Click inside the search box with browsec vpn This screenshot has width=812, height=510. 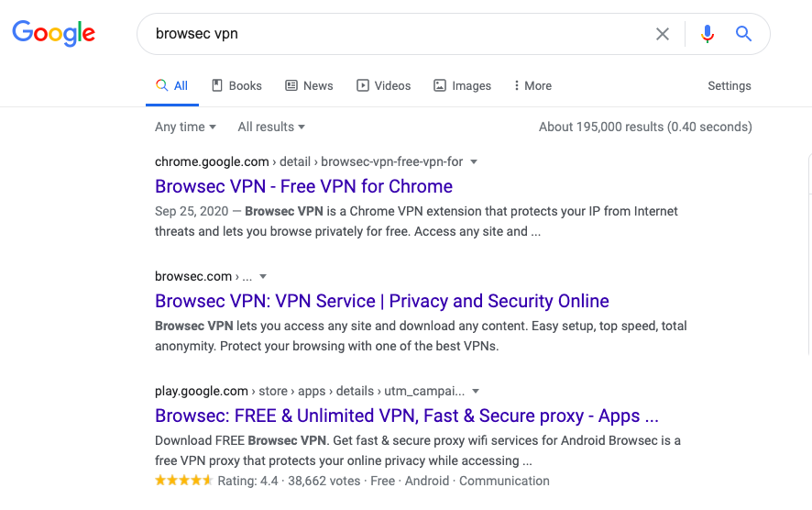coord(394,34)
